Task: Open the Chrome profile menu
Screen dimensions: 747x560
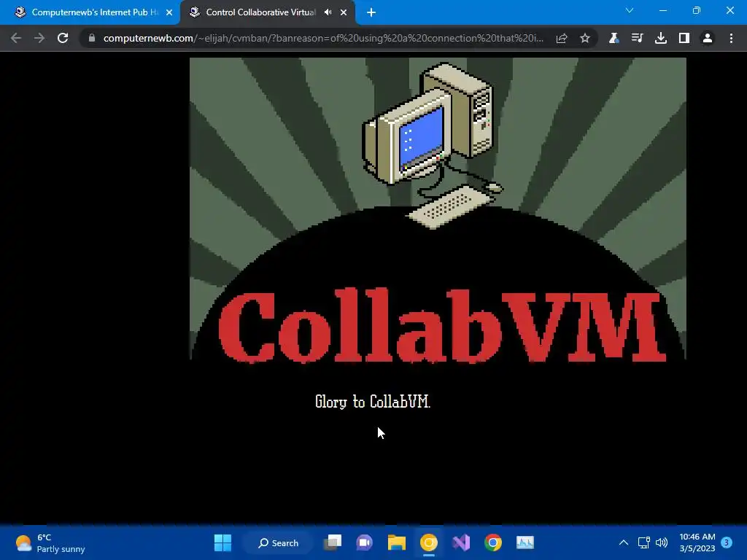Action: pyautogui.click(x=708, y=38)
